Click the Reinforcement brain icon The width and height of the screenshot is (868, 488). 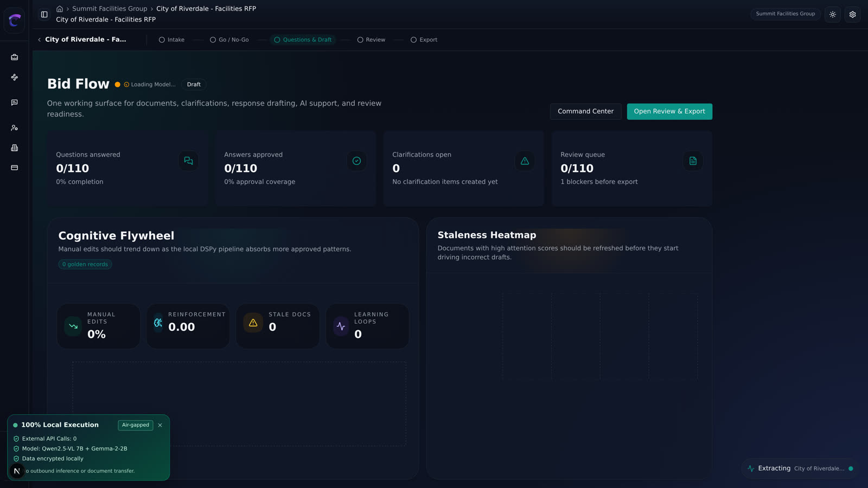[158, 323]
